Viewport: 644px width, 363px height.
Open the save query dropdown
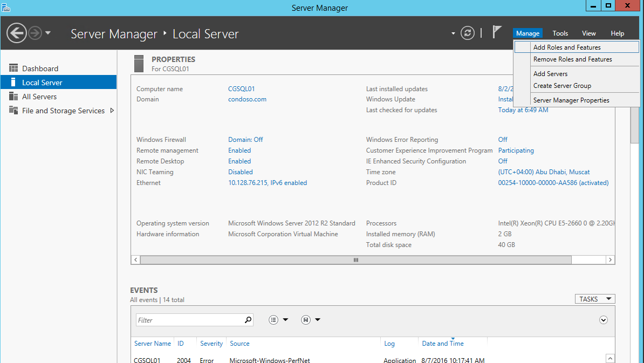[311, 320]
